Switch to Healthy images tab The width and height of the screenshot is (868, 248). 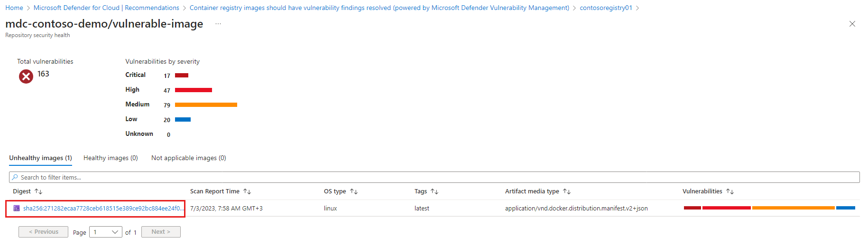[111, 158]
